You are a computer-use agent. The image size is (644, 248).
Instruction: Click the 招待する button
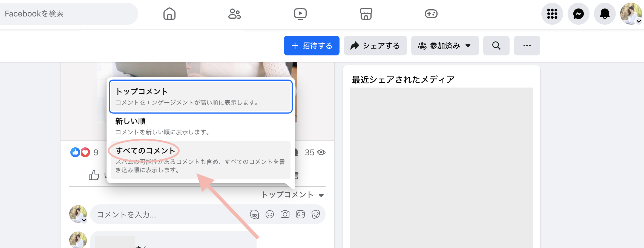pos(312,46)
